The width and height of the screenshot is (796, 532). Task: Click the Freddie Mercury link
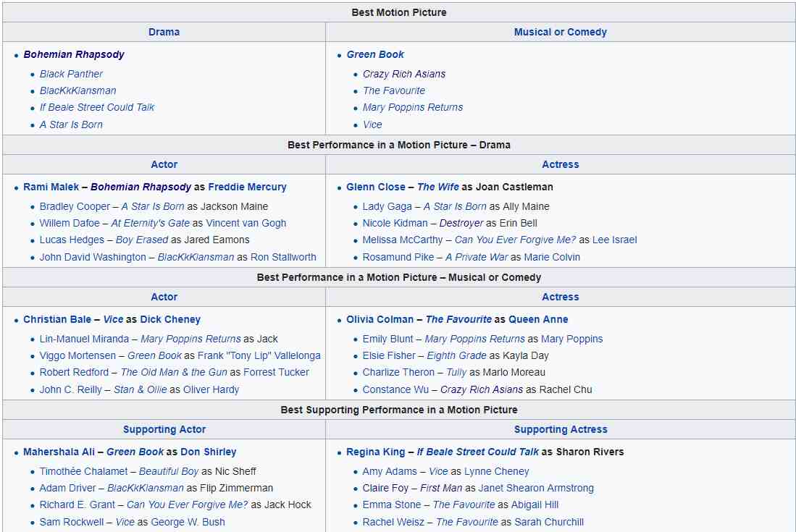pos(247,187)
